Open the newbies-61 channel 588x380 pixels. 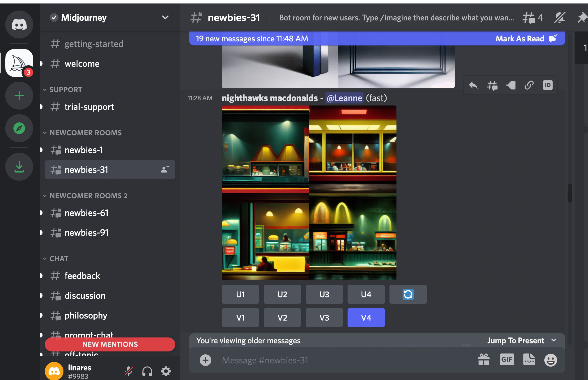tap(110, 213)
